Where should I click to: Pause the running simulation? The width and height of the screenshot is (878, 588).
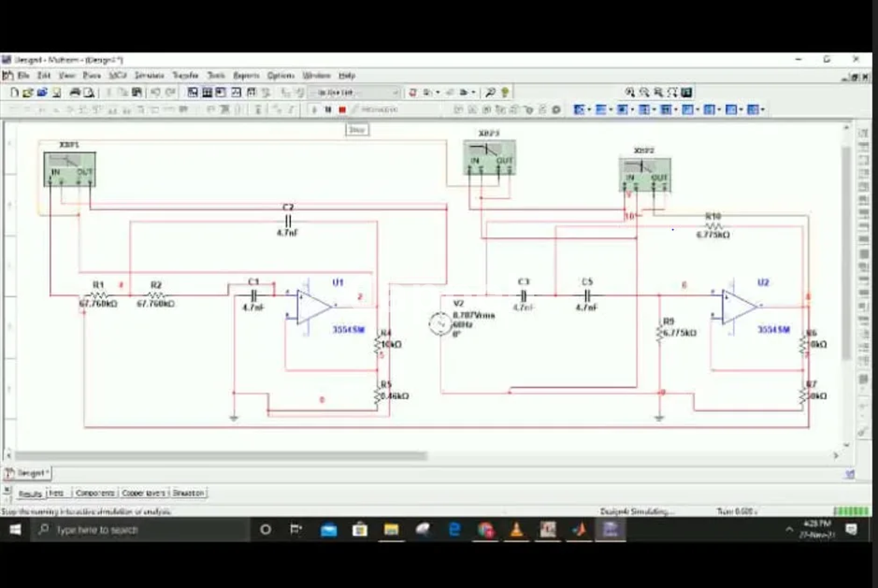coord(328,110)
